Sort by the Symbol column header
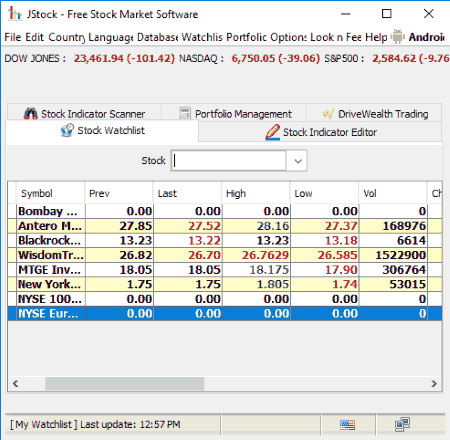450x440 pixels. (50, 193)
